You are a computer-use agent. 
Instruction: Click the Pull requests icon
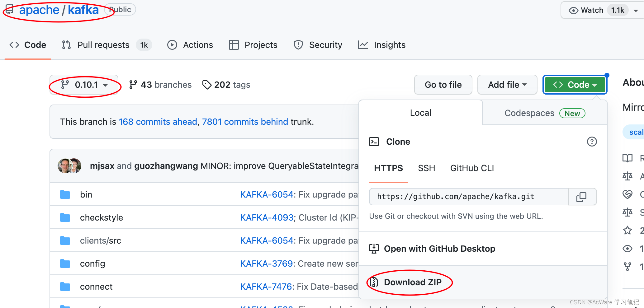(x=66, y=45)
